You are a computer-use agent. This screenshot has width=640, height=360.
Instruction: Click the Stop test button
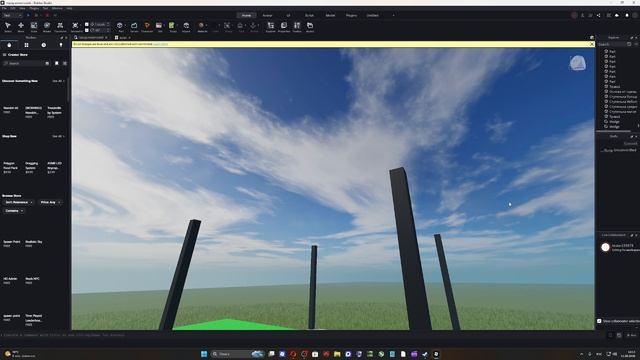(47, 15)
